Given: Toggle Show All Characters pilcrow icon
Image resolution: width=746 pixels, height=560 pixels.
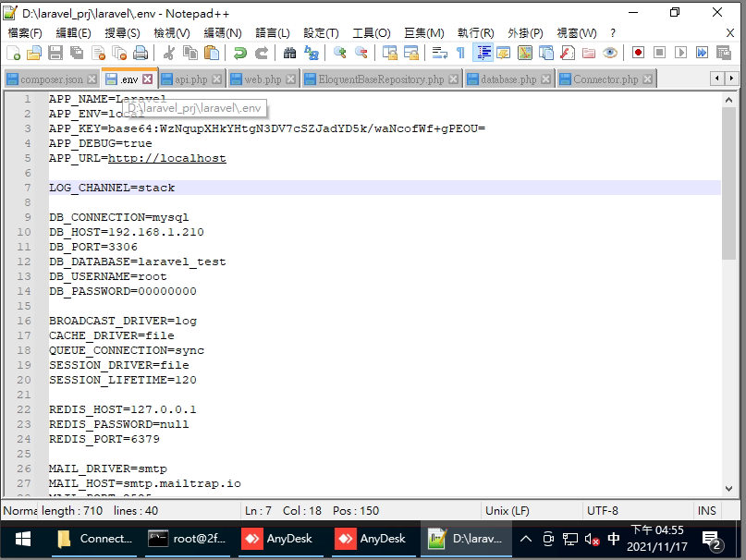Looking at the screenshot, I should click(x=460, y=53).
